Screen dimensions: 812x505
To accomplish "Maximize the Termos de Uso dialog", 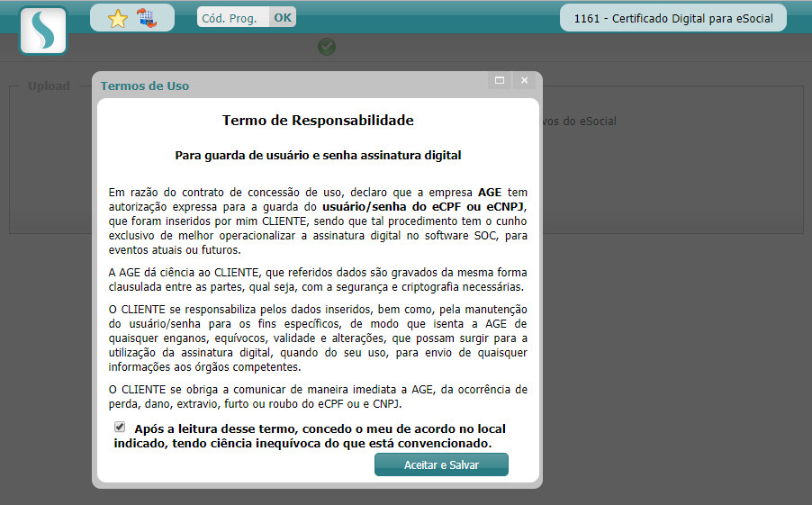I will coord(500,80).
